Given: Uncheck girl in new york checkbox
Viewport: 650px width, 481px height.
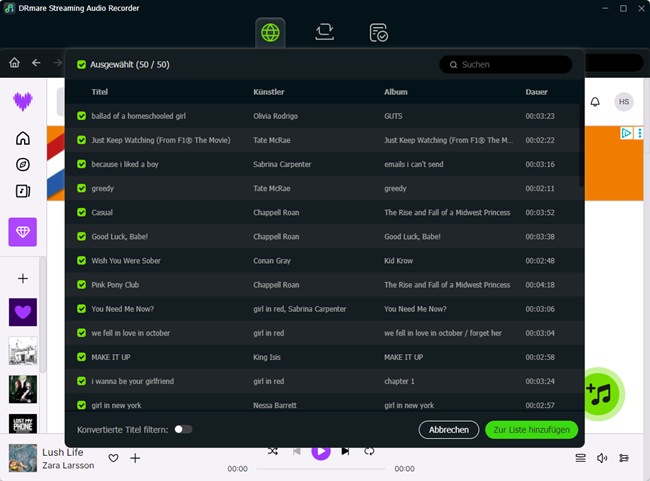Looking at the screenshot, I should [x=81, y=405].
